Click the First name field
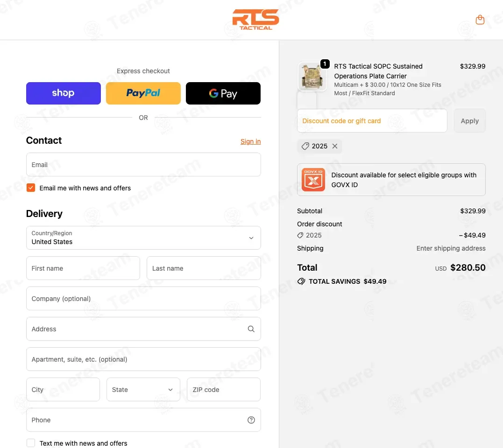This screenshot has height=448, width=503. (x=83, y=268)
